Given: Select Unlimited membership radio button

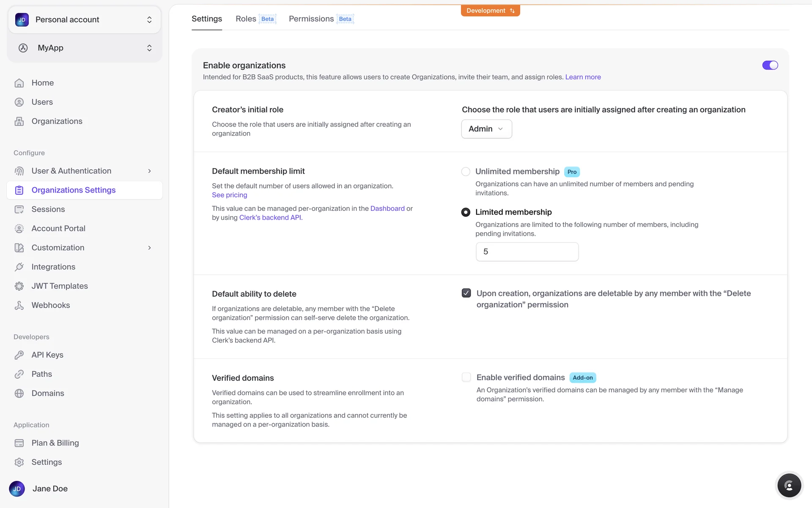Looking at the screenshot, I should pyautogui.click(x=466, y=171).
